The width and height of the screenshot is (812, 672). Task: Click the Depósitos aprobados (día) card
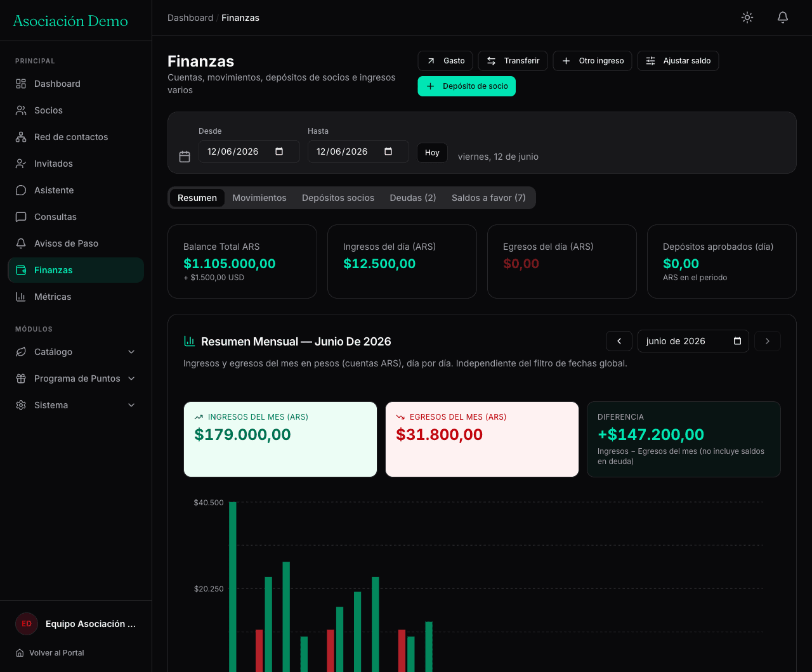(x=722, y=261)
